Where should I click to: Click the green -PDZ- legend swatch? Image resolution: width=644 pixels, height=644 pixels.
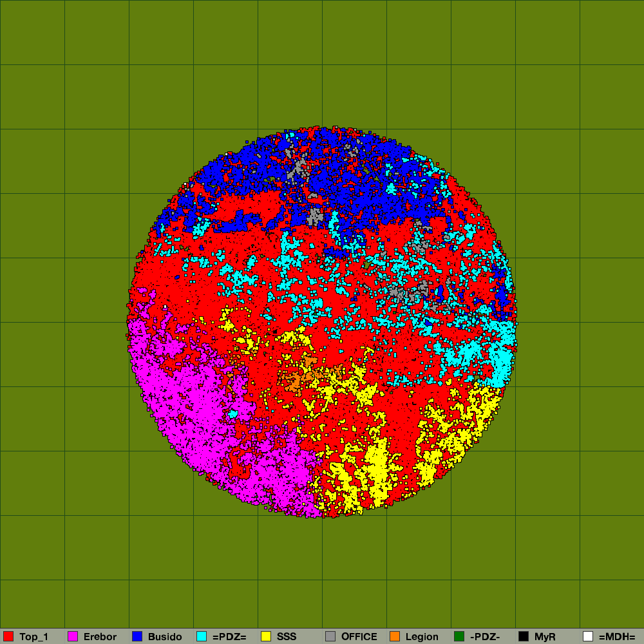point(459,636)
